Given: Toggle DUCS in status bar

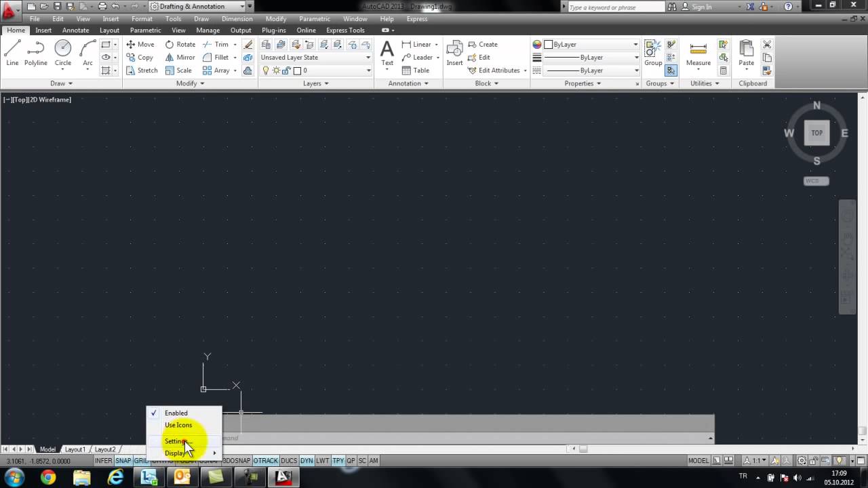Looking at the screenshot, I should [x=289, y=461].
